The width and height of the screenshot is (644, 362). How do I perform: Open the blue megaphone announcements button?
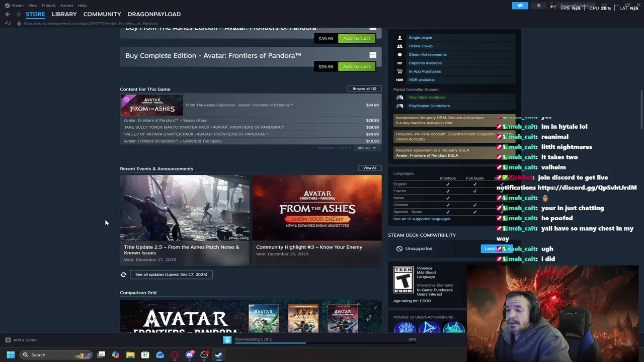520,6
